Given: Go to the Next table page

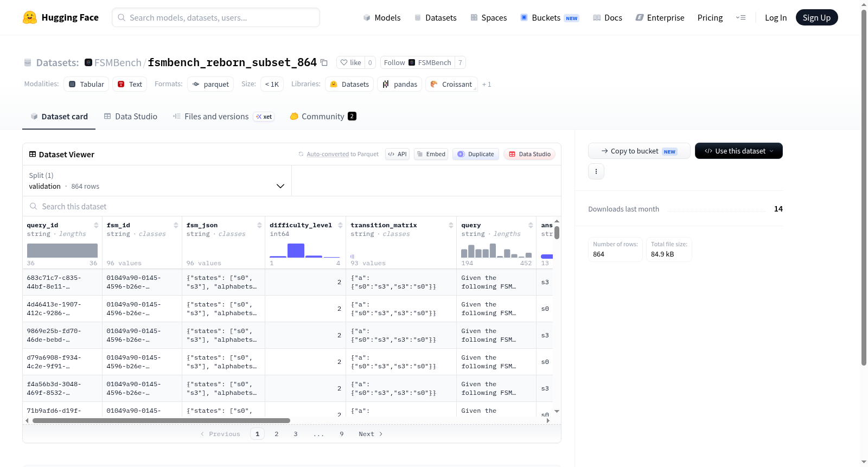Looking at the screenshot, I should click(x=371, y=434).
